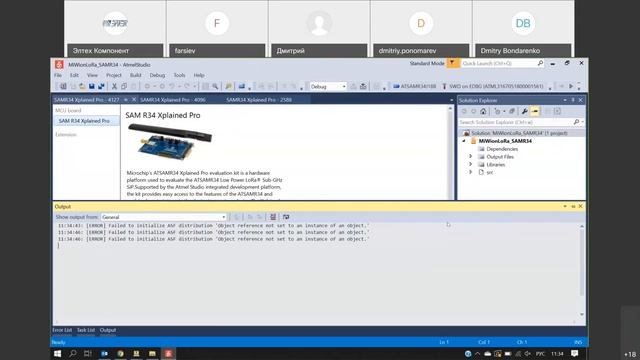Pin the Solution Explorer panel
Screen dimensions: 640x360
573,100
